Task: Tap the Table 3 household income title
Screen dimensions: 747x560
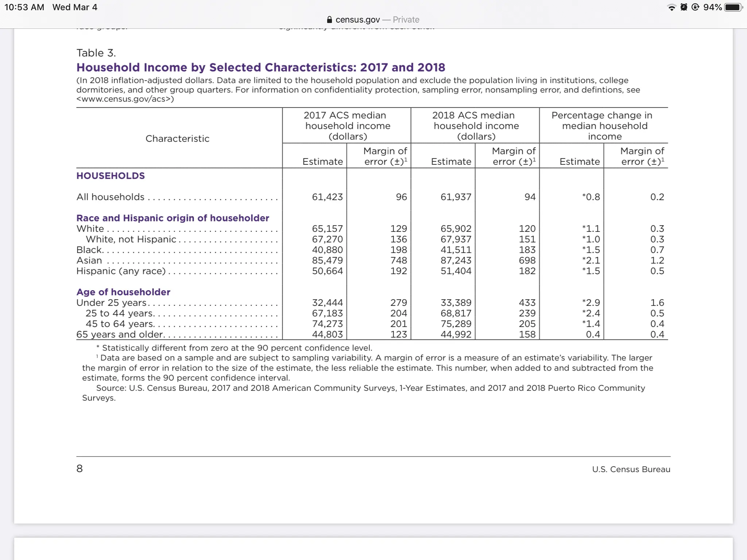Action: (x=260, y=67)
